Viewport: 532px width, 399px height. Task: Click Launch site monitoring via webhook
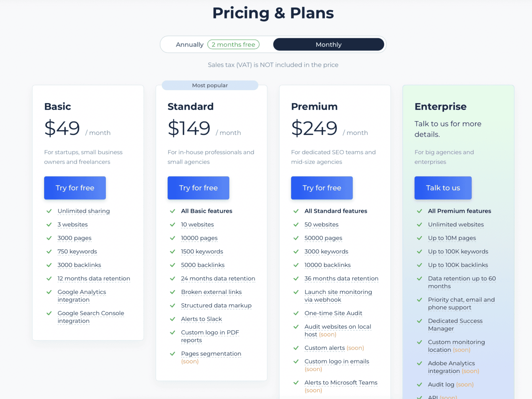pyautogui.click(x=338, y=296)
